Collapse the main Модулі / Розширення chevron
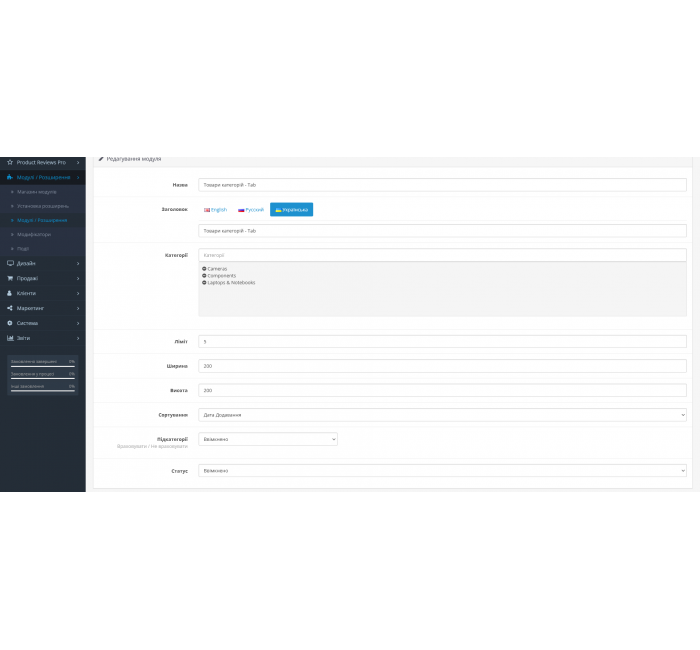 78,177
